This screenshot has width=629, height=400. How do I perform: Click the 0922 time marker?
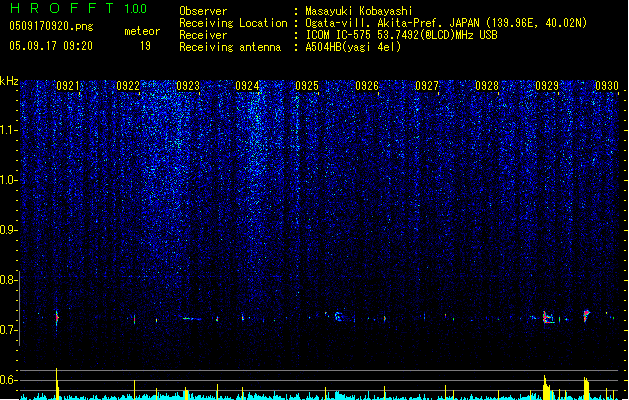[x=128, y=85]
